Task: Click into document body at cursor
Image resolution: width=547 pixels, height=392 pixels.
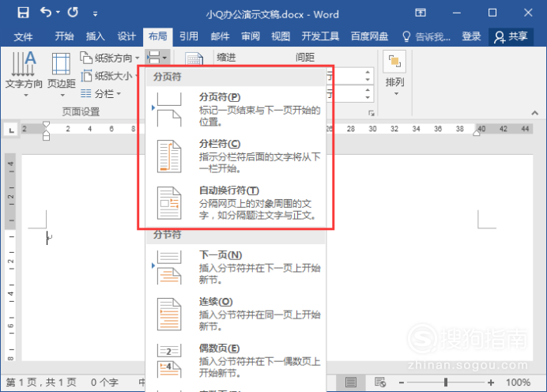Action: pos(47,238)
